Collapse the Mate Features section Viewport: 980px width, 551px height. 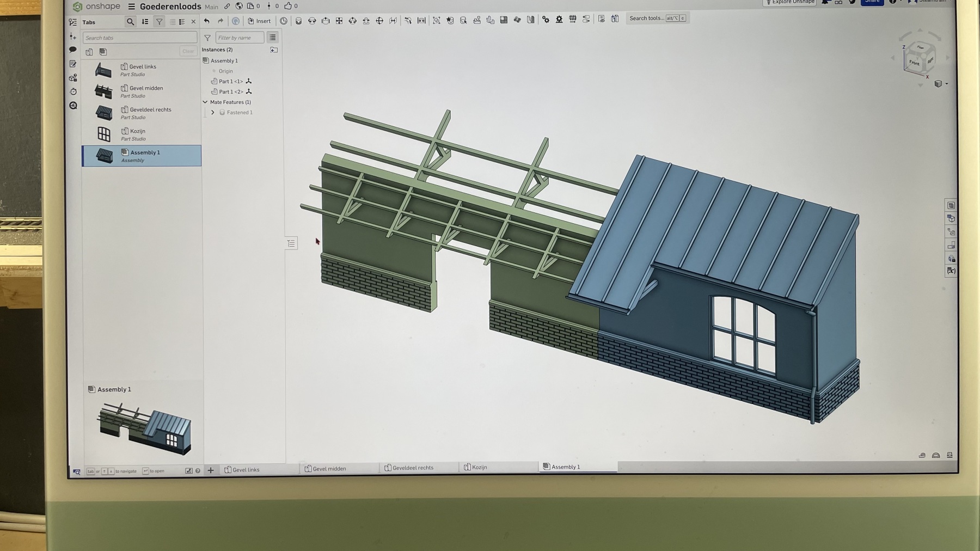click(x=205, y=102)
